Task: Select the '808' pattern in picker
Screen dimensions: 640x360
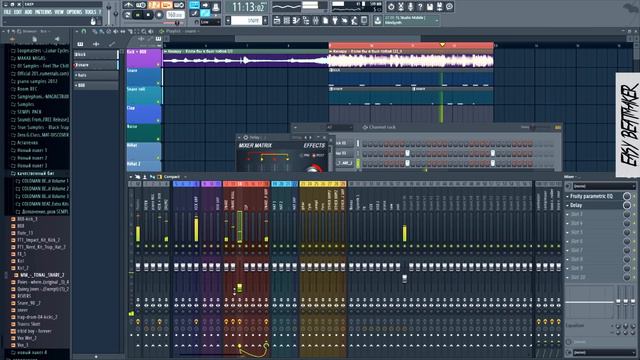Action: 95,85
